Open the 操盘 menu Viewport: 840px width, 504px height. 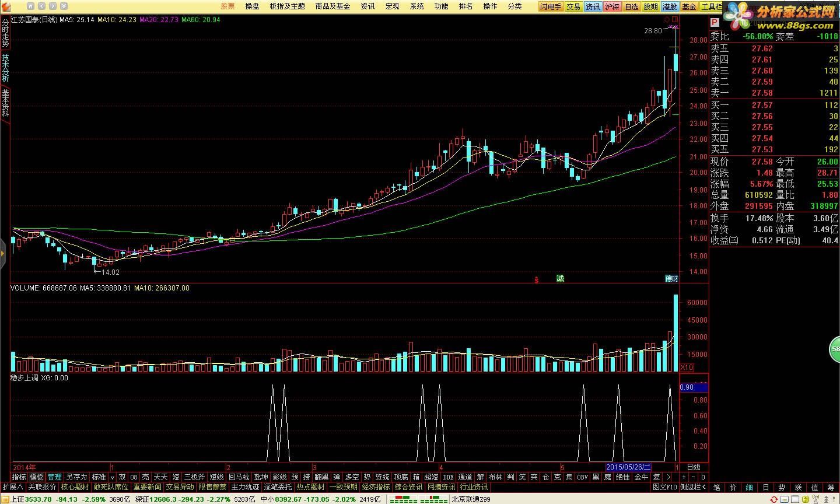pos(253,6)
